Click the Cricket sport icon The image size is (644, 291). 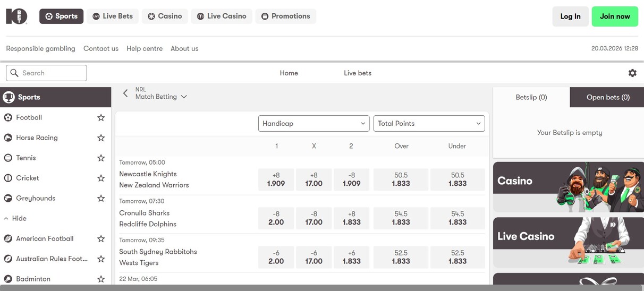8,178
